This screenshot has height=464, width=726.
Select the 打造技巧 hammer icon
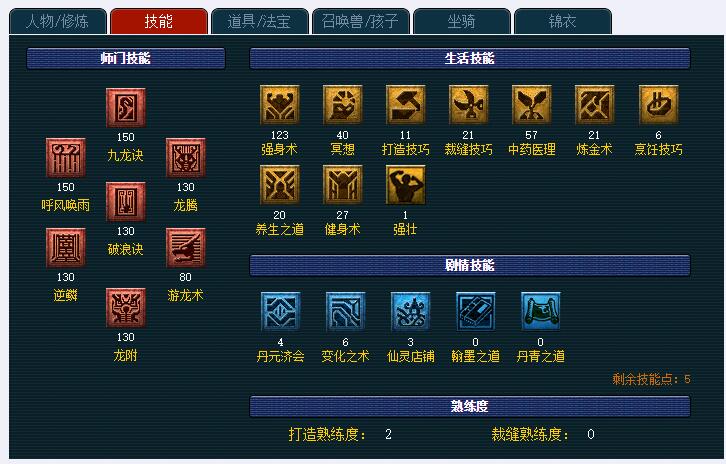coord(406,105)
